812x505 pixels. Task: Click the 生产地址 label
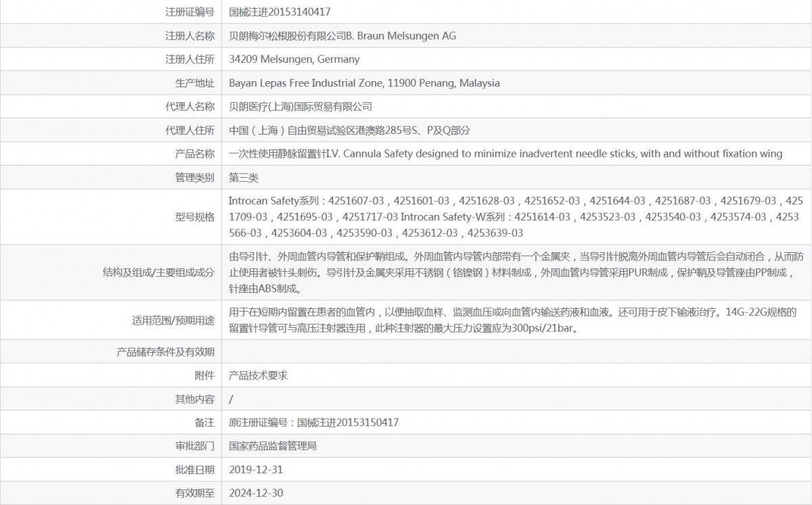(195, 83)
